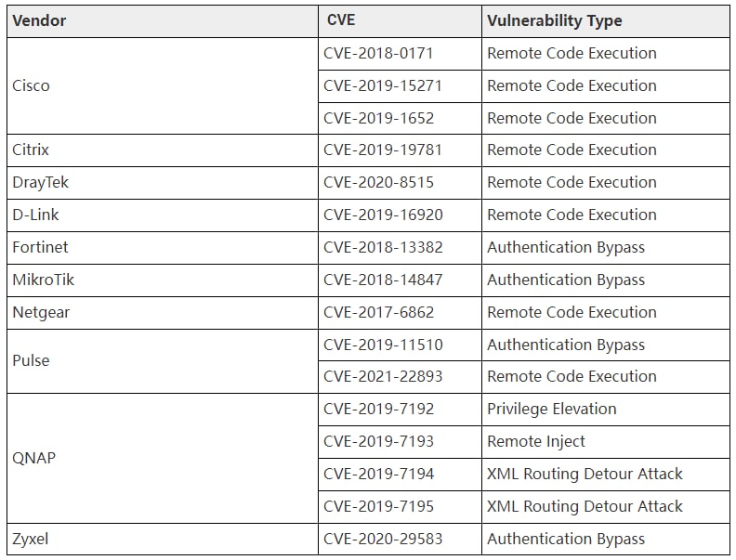Click the Vulnerability Type column header

(606, 21)
